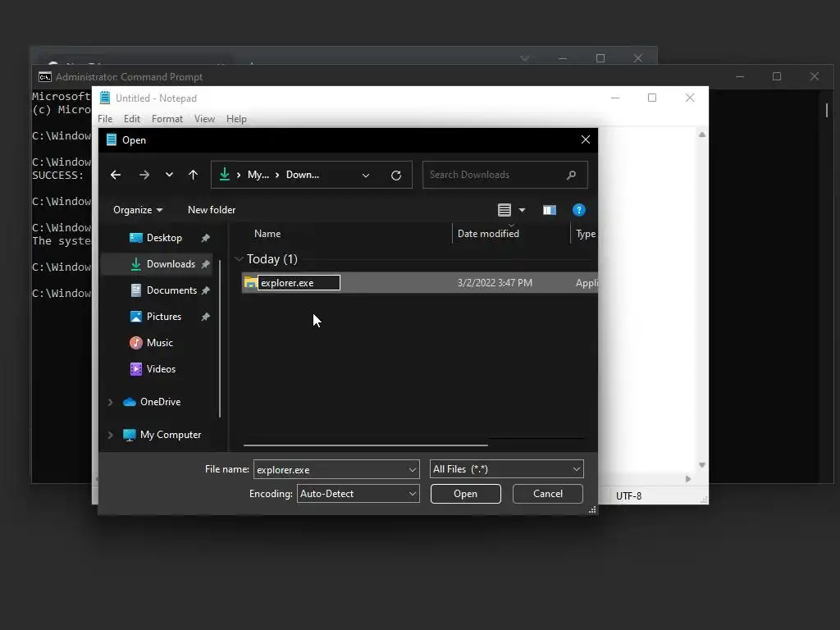Viewport: 840px width, 630px height.
Task: Maximize the Notepad window
Action: 652,98
